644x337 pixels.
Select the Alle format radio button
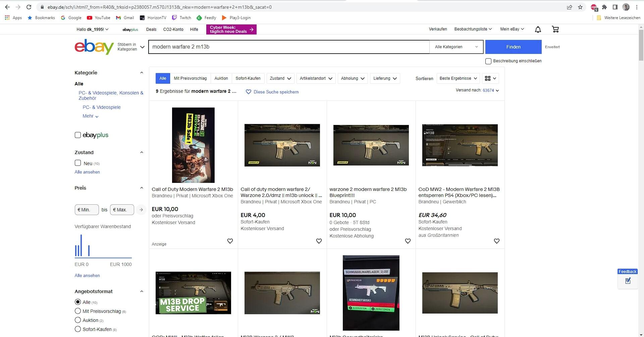coord(78,302)
